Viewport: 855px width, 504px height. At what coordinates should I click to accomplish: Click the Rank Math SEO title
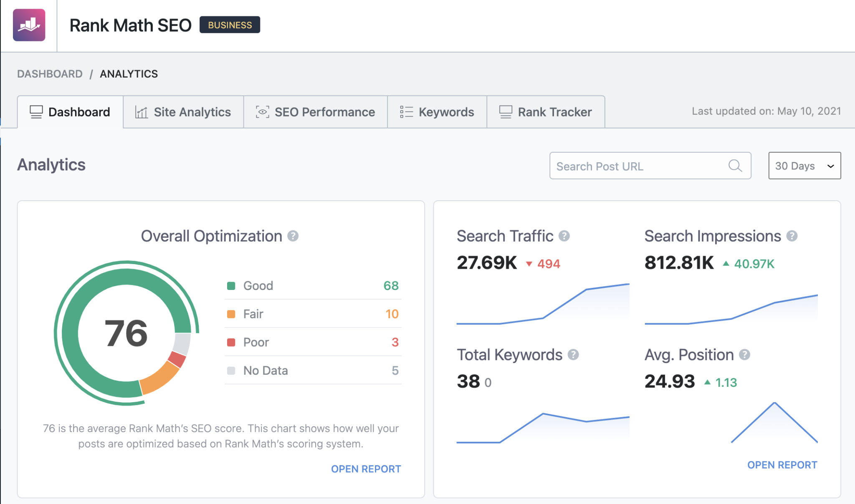pyautogui.click(x=130, y=25)
